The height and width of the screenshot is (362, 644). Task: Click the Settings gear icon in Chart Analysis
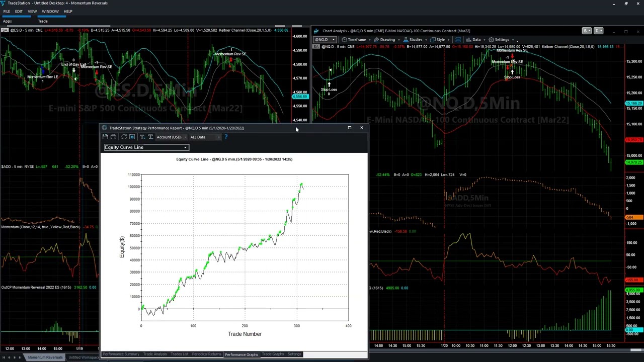coord(492,40)
